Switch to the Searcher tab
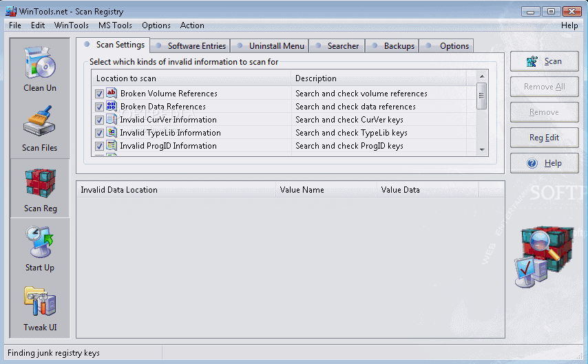 tap(337, 45)
